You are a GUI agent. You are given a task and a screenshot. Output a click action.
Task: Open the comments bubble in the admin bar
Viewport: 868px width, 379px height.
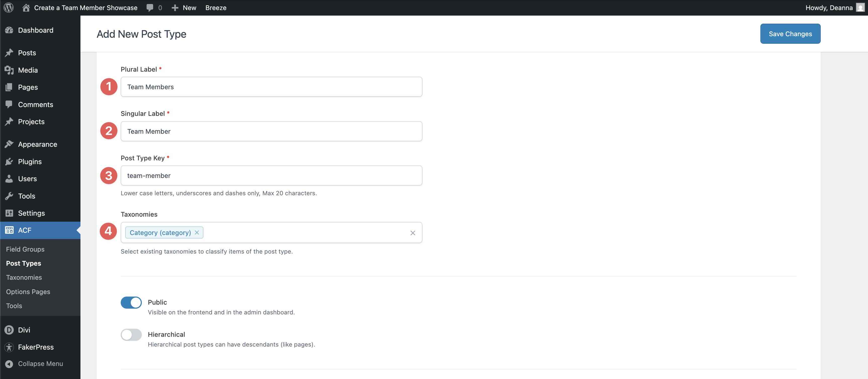[x=149, y=7]
